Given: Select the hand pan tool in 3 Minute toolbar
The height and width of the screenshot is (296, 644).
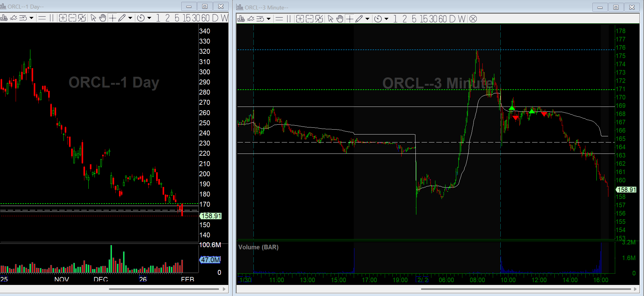Looking at the screenshot, I should click(x=340, y=19).
